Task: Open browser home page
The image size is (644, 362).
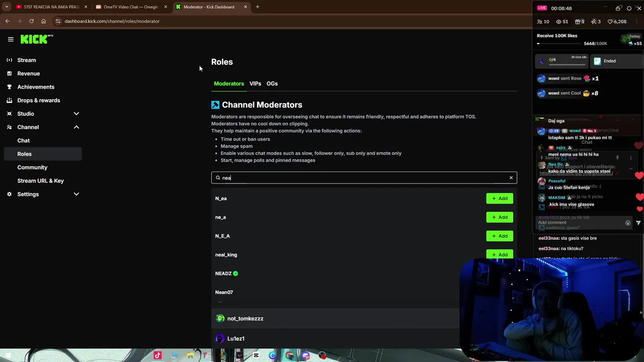Action: click(43, 21)
